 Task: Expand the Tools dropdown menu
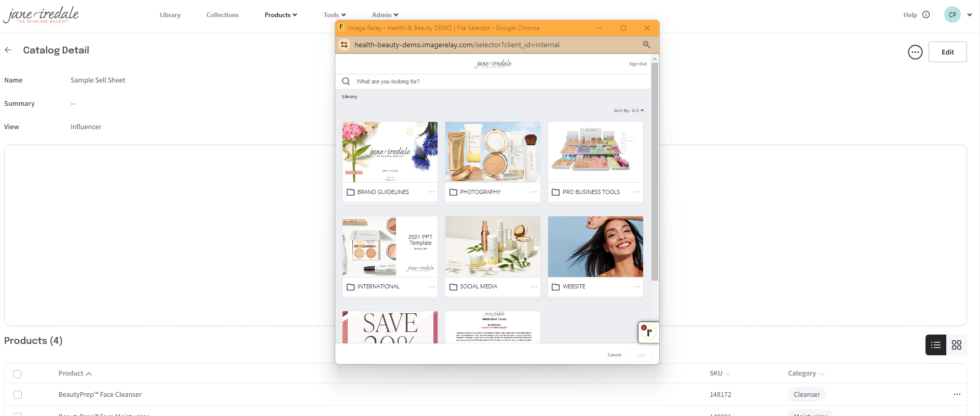point(335,15)
